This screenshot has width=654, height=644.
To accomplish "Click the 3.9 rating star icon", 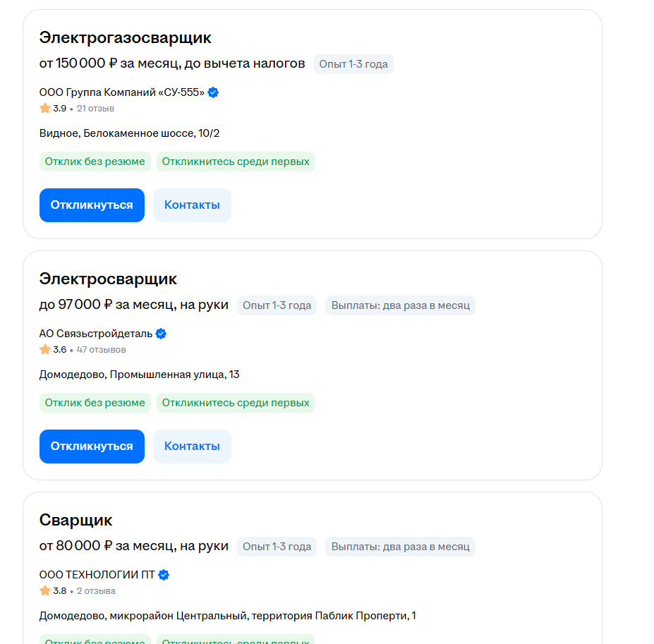I will (x=45, y=109).
